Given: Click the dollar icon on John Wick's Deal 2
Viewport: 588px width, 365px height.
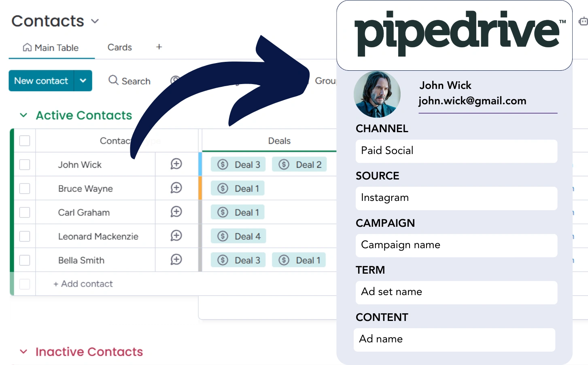Looking at the screenshot, I should click(282, 164).
